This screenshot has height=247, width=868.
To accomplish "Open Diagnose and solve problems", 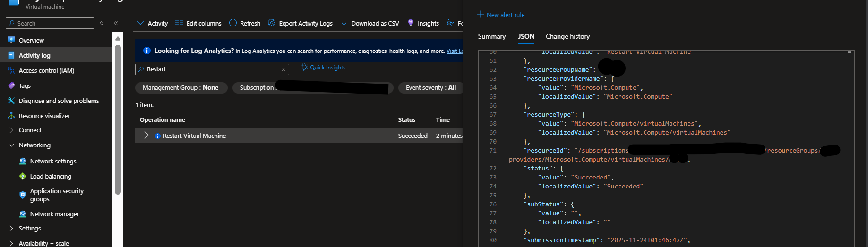I will tap(59, 101).
